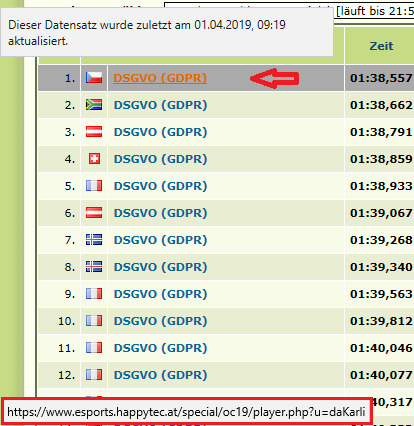Click the South African flag in rank 2

pyautogui.click(x=94, y=105)
